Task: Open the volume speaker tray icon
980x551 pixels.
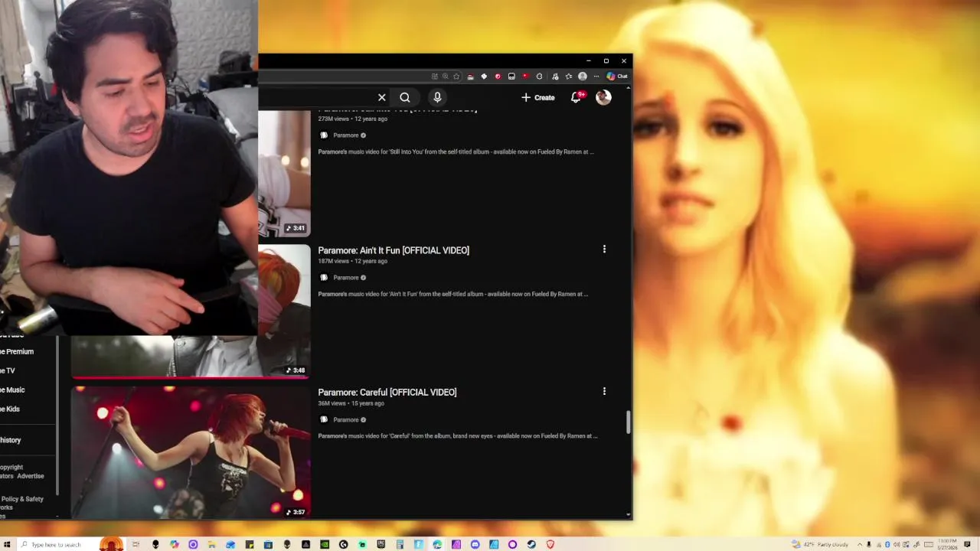Action: [x=897, y=544]
